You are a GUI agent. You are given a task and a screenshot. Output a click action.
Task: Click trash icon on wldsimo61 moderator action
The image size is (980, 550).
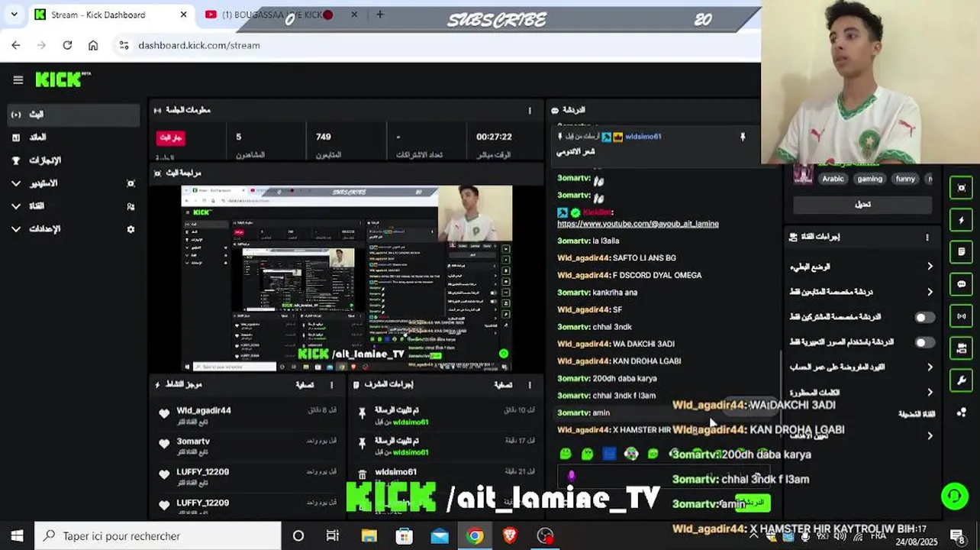click(363, 474)
